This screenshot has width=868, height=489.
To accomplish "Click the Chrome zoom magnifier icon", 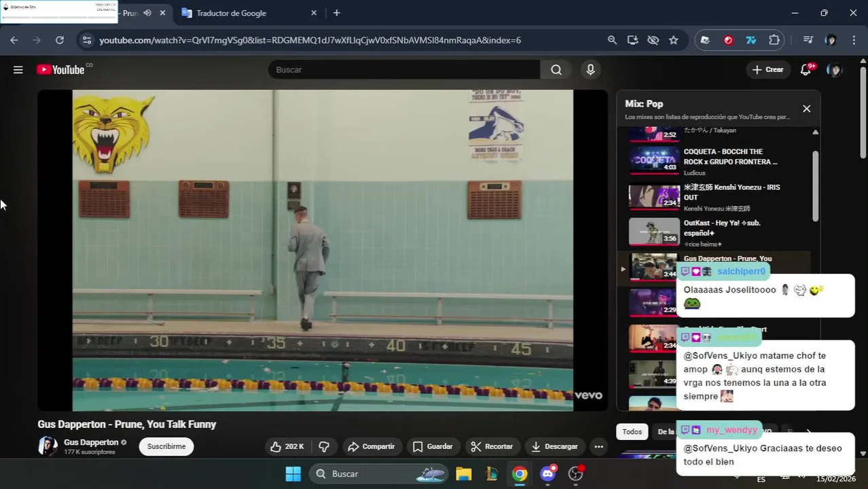I will coord(612,40).
